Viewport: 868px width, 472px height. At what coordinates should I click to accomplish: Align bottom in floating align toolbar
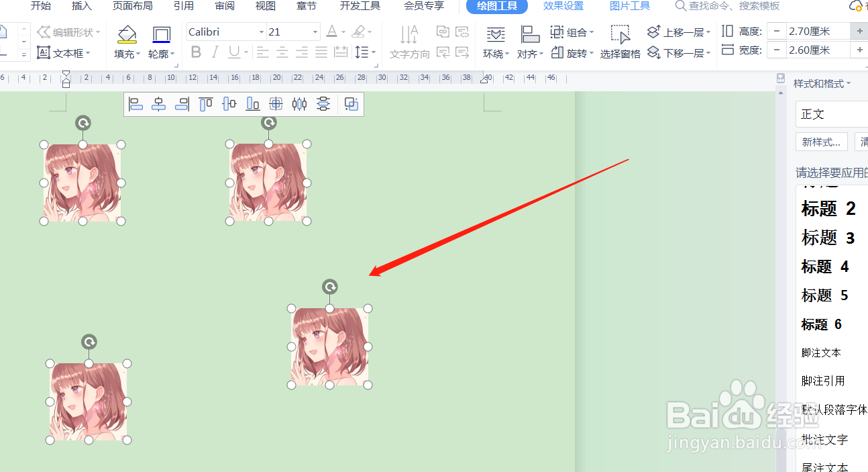[253, 104]
